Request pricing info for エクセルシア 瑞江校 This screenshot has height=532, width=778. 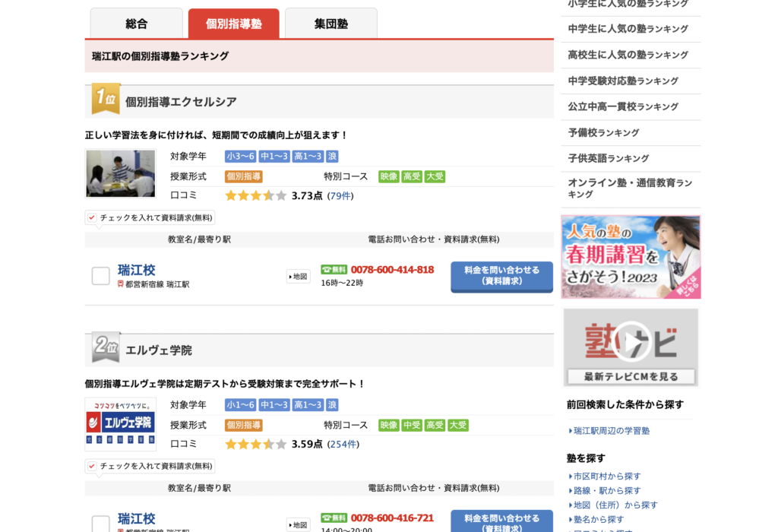pos(501,276)
